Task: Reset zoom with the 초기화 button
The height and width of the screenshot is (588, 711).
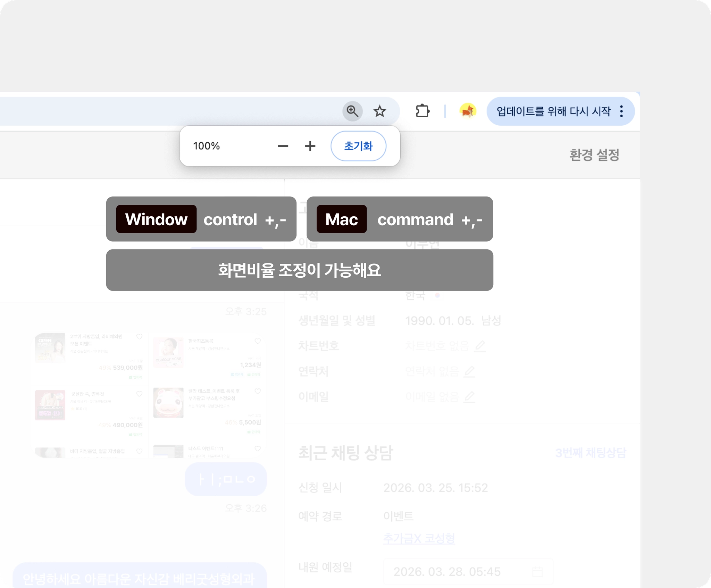Action: click(358, 146)
